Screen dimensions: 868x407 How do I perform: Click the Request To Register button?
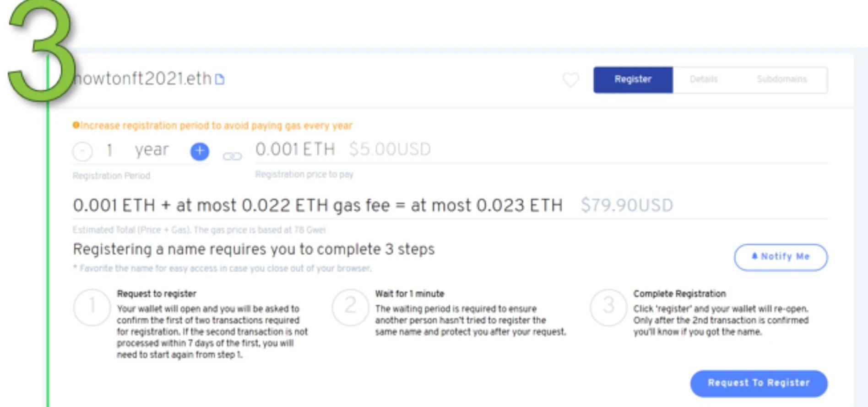759,383
